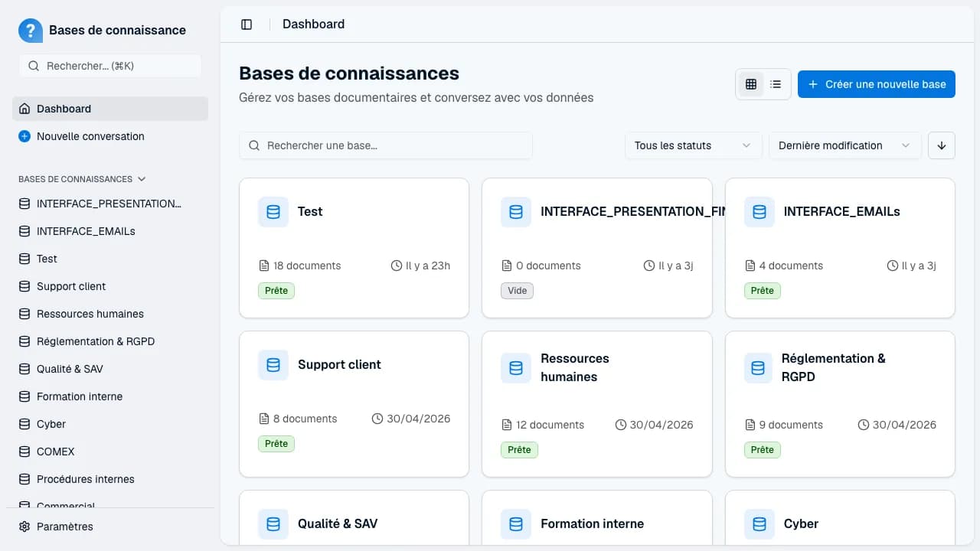Screen dimensions: 980x551
Task: Open the Support client card title
Action: click(339, 365)
